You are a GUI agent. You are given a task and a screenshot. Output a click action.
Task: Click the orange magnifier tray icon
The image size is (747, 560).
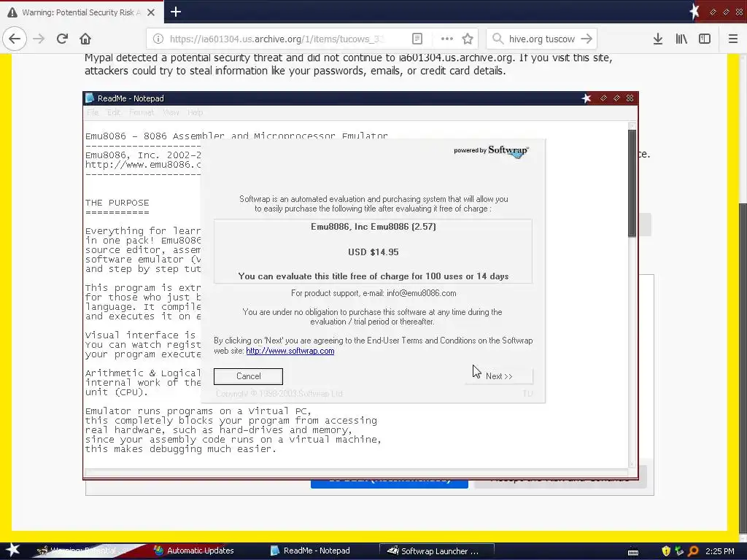(693, 551)
